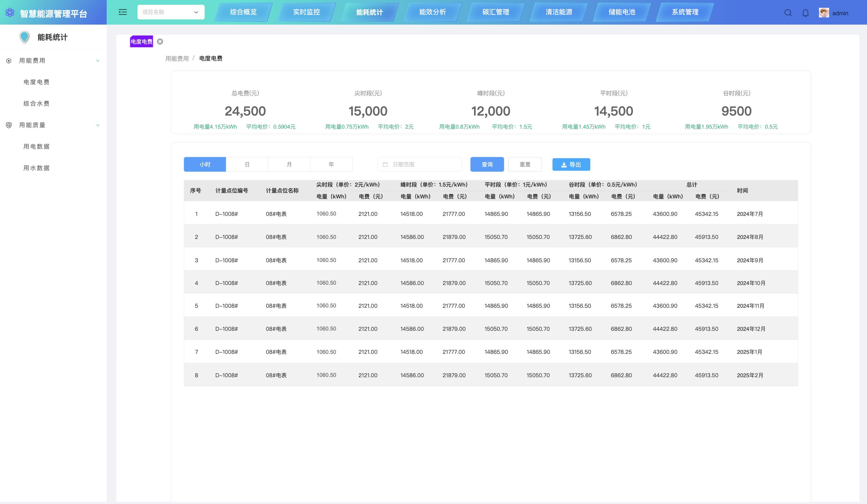
Task: Open the 项目名称 dropdown selector
Action: tap(171, 12)
